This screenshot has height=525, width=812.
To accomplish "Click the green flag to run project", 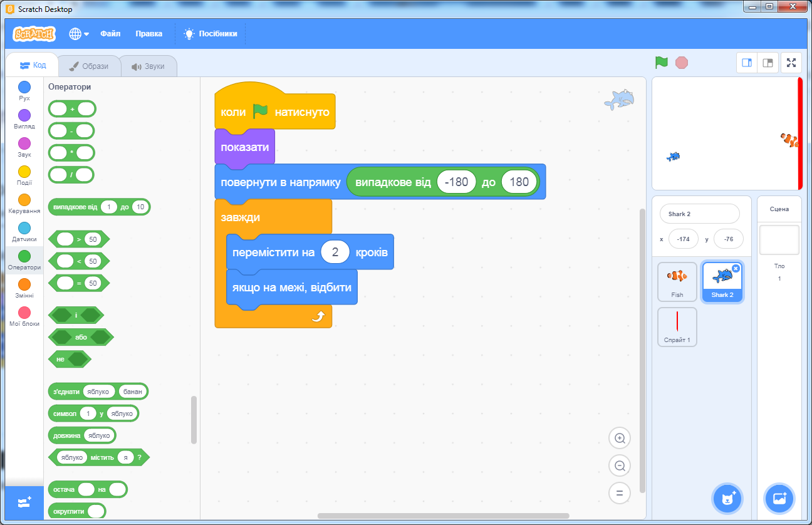I will pos(662,63).
